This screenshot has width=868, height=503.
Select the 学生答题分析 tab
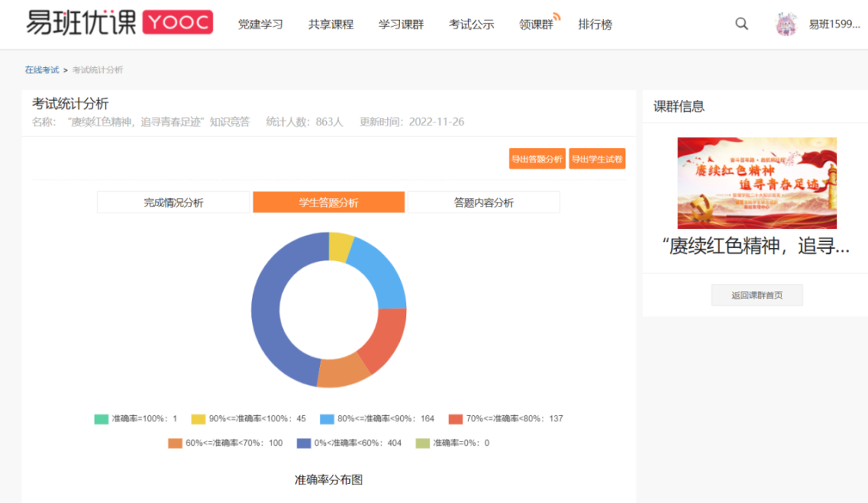(328, 203)
